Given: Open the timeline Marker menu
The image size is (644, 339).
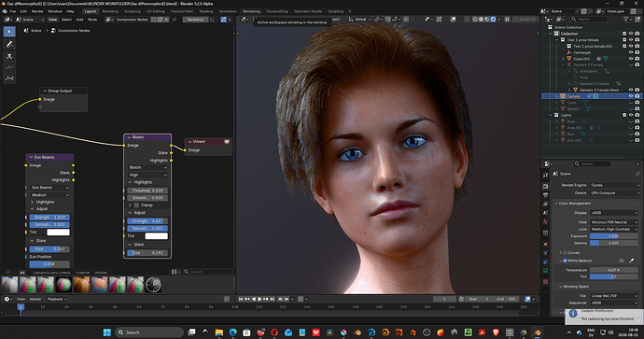Looking at the screenshot, I should click(x=35, y=299).
